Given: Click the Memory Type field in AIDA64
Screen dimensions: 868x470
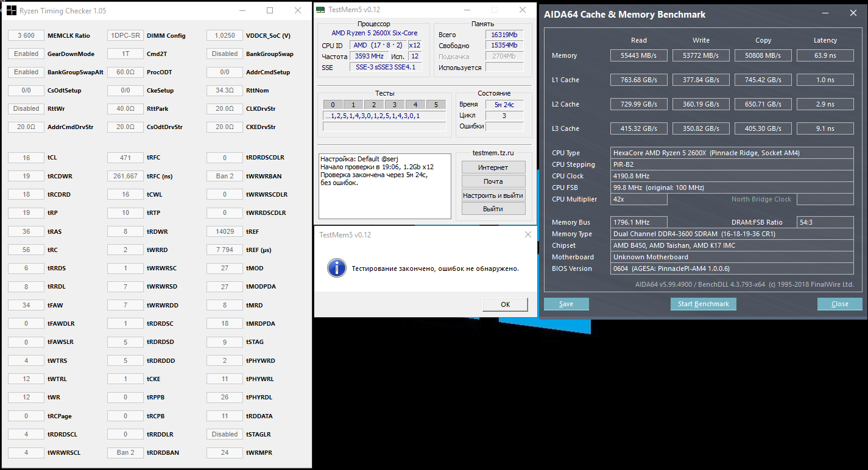Looking at the screenshot, I should point(733,234).
